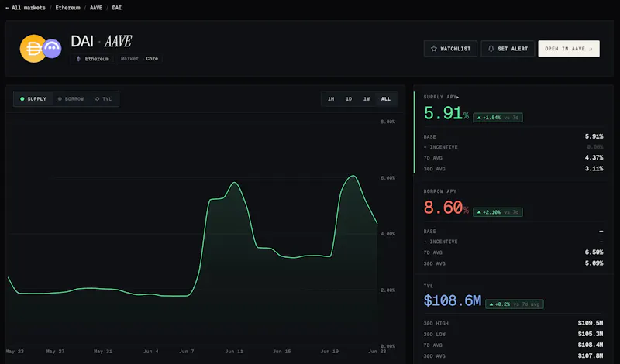Click the 8.60% borrow APY value
Viewport: 620px width, 364px height.
[446, 208]
